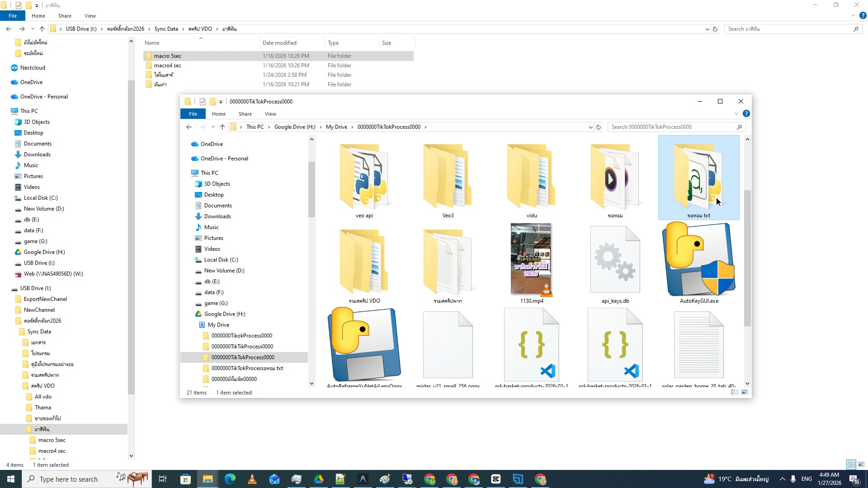Viewport: 868px width, 488px height.
Task: Click the Up arrow in front window navigation
Action: pyautogui.click(x=222, y=127)
